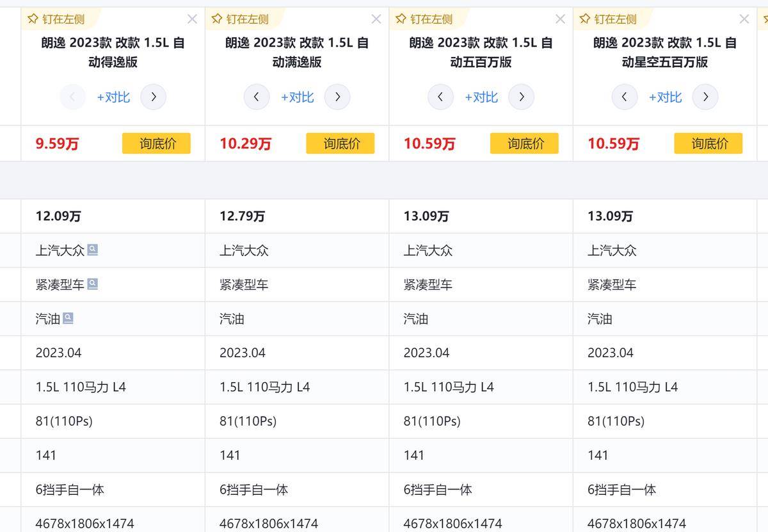Click 4678x1806x1474 in the 自动得逸版 column
768x532 pixels.
(85, 524)
